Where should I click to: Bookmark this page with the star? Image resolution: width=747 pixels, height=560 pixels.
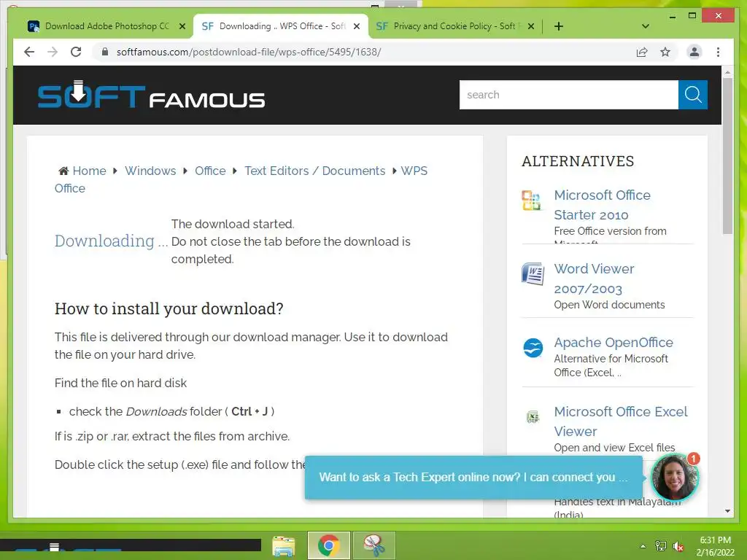click(x=665, y=52)
